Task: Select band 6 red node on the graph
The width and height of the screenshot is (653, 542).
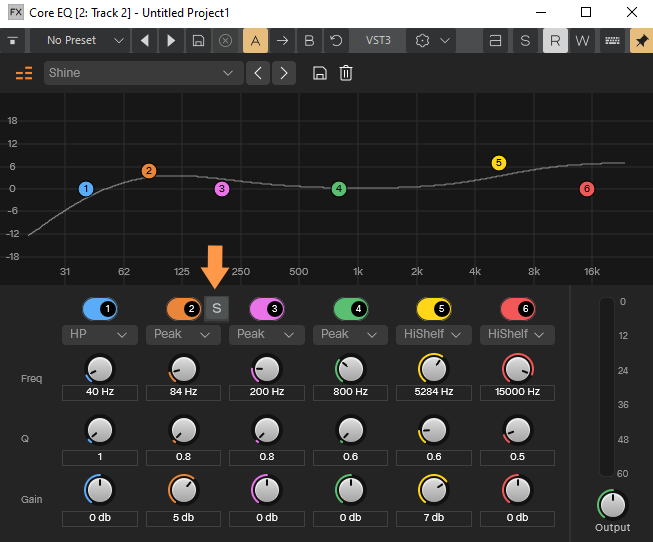Action: click(x=587, y=189)
